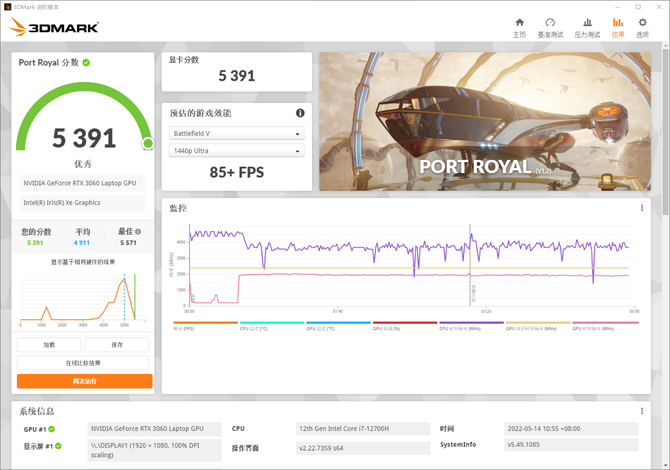Screen dimensions: 670x470
Task: Open the 压力测试 stress test icon
Action: [585, 27]
